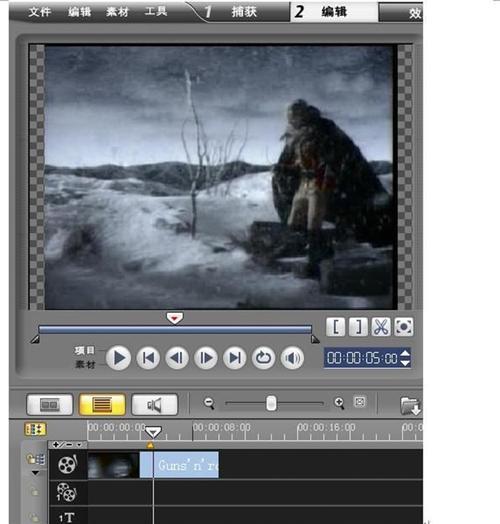500x524 pixels.
Task: Zoom out the timeline
Action: pos(209,403)
